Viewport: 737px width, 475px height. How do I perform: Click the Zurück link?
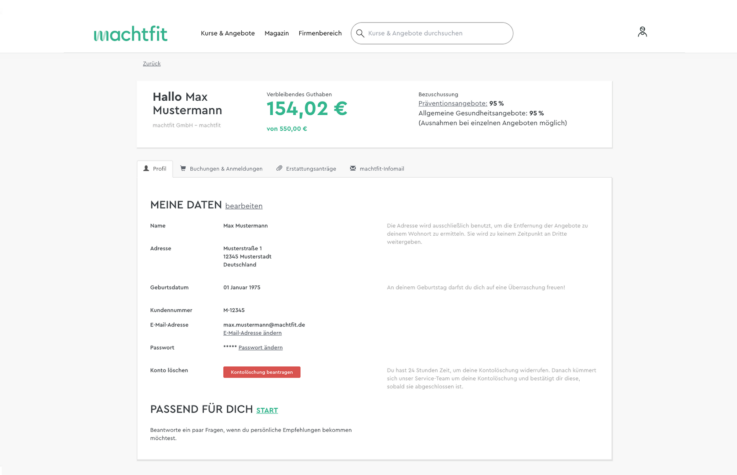tap(152, 63)
